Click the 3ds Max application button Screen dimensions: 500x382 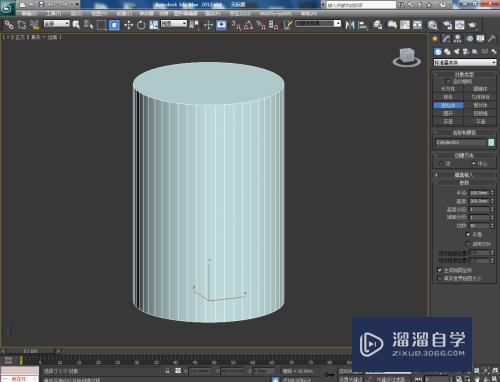7,7
